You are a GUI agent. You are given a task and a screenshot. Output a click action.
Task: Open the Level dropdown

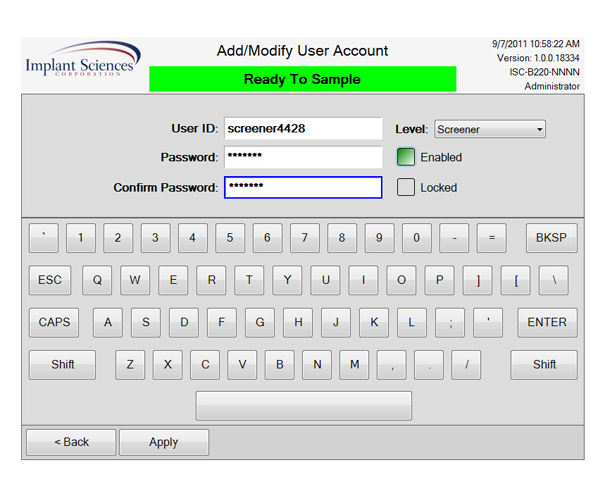click(489, 129)
